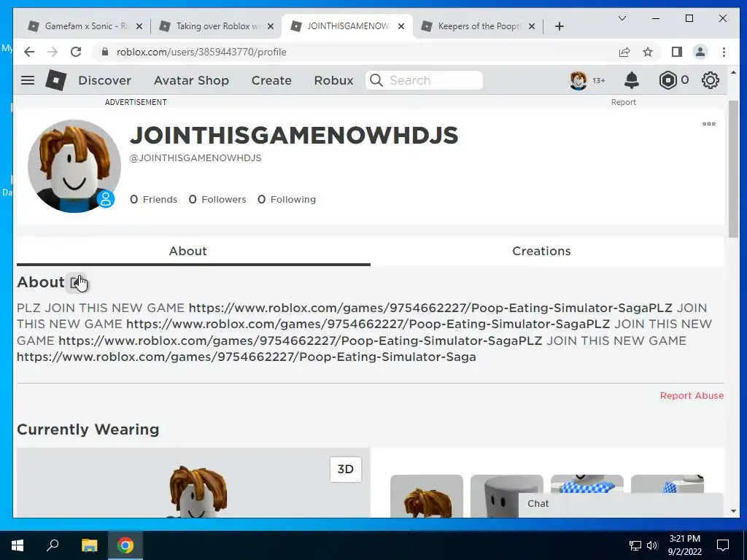747x560 pixels.
Task: Switch avatar view to 3D
Action: [345, 469]
